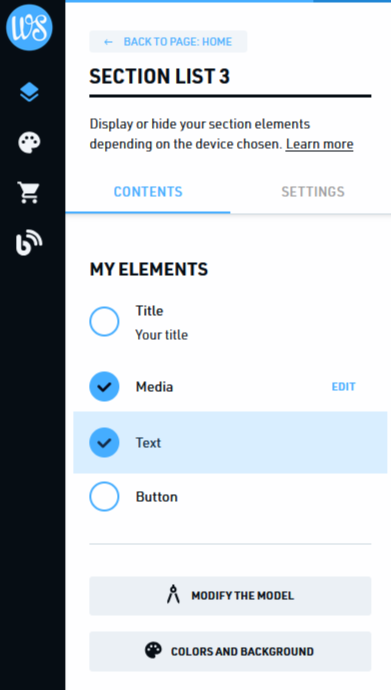
Task: Open the Learn more link
Action: [x=319, y=144]
